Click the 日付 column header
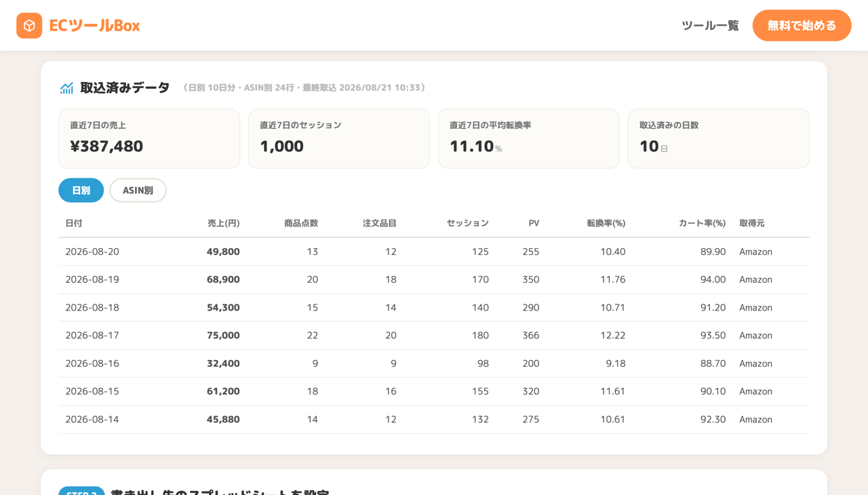The height and width of the screenshot is (495, 868). (74, 223)
